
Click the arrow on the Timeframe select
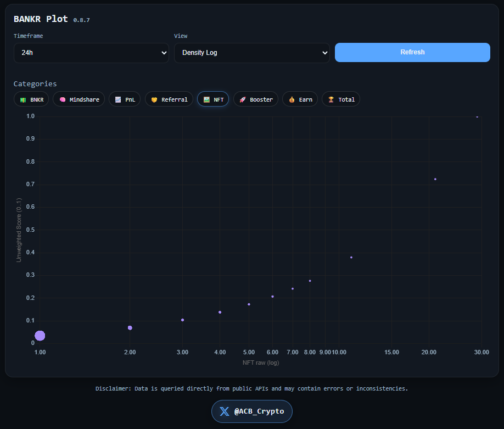(164, 53)
